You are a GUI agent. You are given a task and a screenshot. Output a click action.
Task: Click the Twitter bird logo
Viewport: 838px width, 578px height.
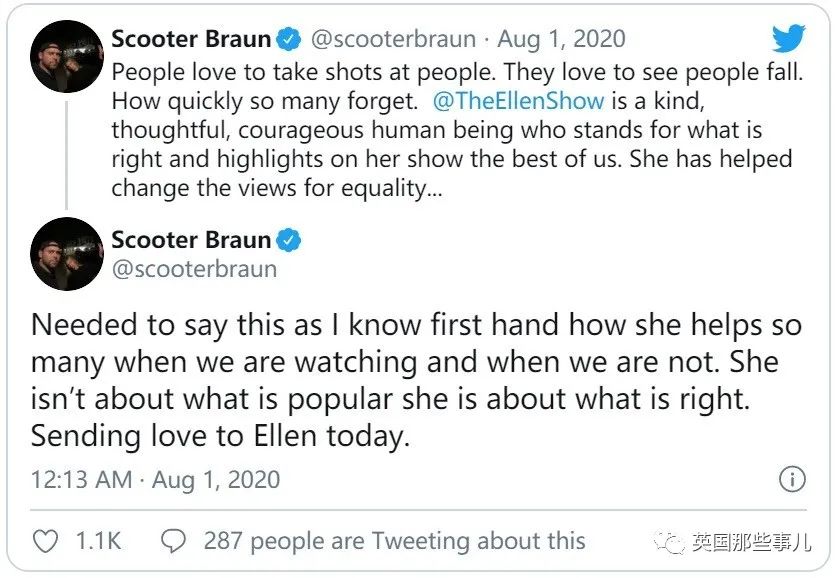788,40
